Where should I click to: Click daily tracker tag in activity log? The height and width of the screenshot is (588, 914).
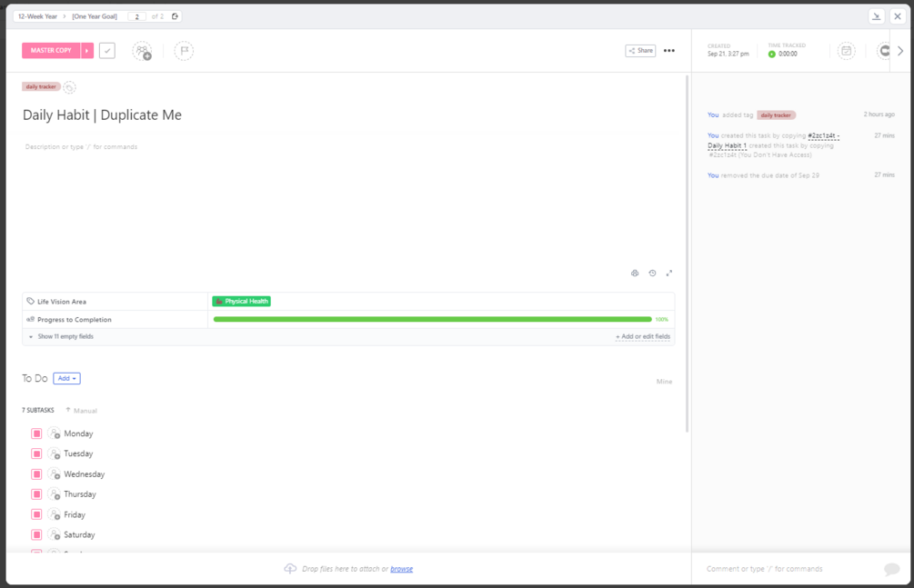click(x=776, y=115)
